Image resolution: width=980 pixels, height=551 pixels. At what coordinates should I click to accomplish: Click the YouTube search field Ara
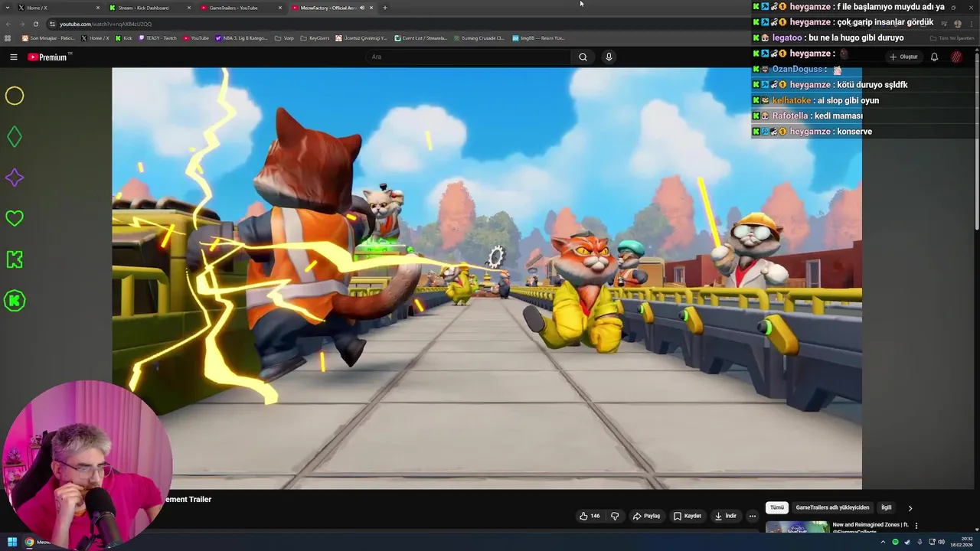(469, 57)
